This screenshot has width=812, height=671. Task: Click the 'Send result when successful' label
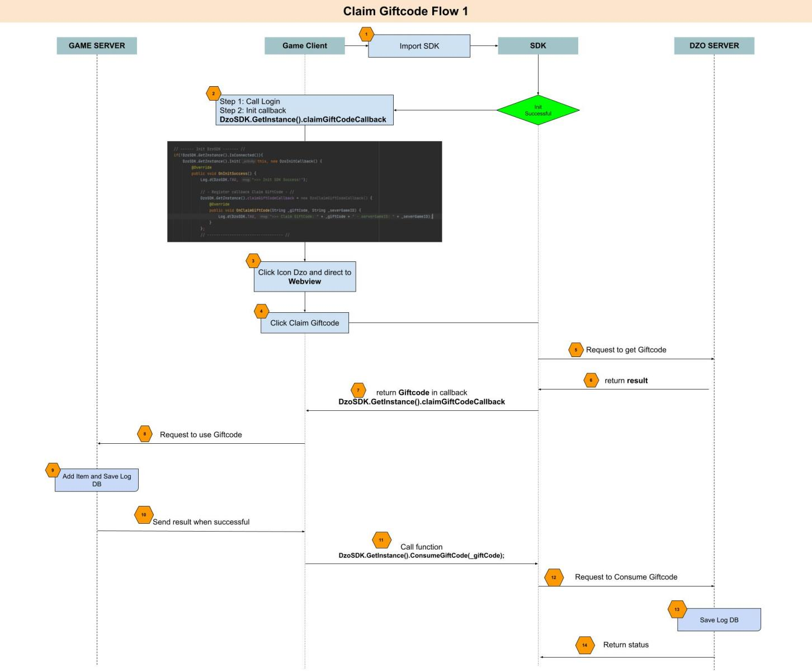[x=201, y=522]
